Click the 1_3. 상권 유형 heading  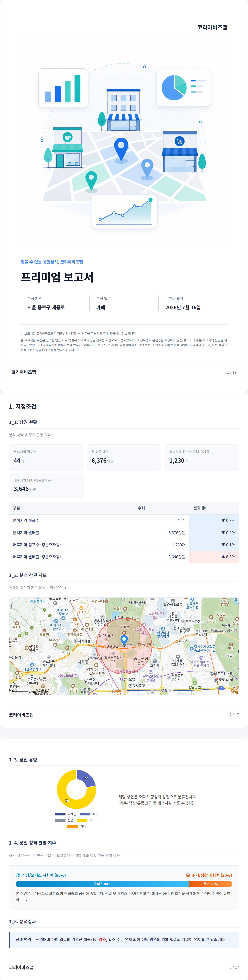(x=23, y=760)
